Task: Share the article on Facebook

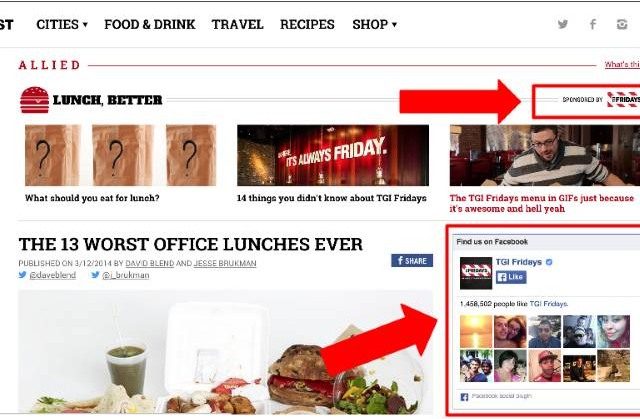Action: pos(412,260)
